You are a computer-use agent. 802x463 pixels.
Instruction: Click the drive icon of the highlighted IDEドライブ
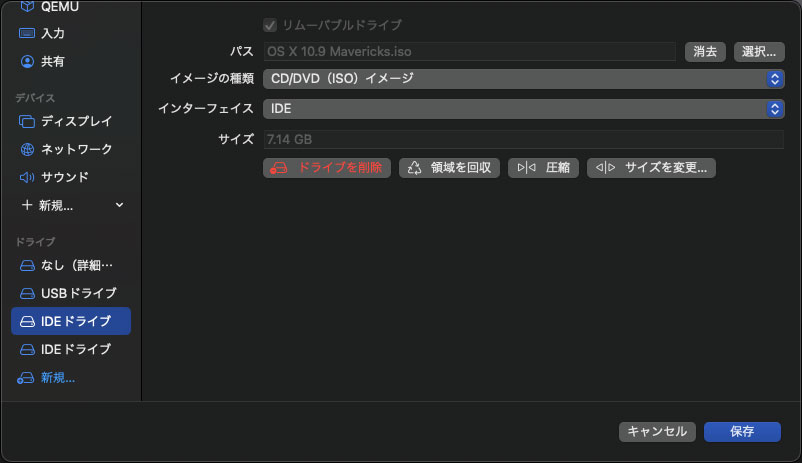[x=27, y=321]
